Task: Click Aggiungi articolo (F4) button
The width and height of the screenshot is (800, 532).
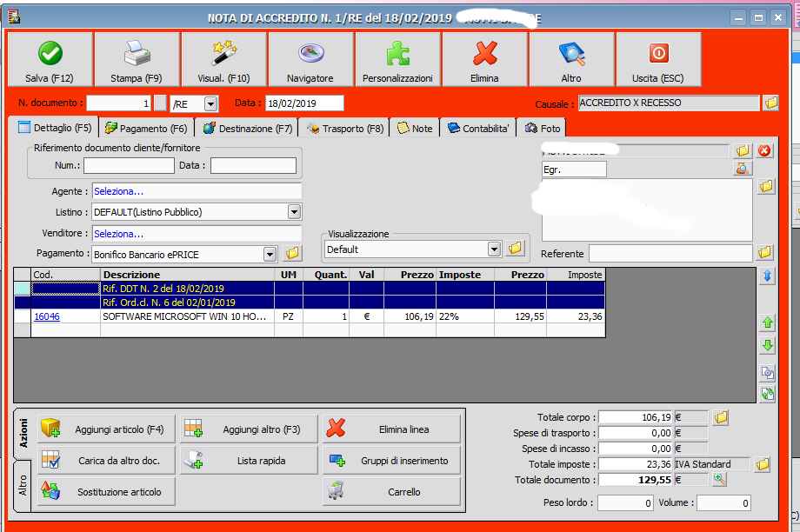Action: (x=106, y=429)
